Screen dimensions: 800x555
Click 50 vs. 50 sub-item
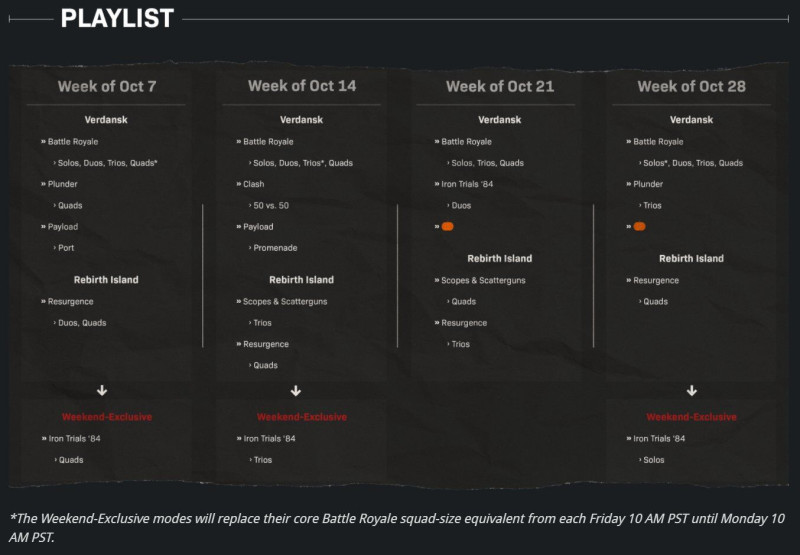point(271,206)
